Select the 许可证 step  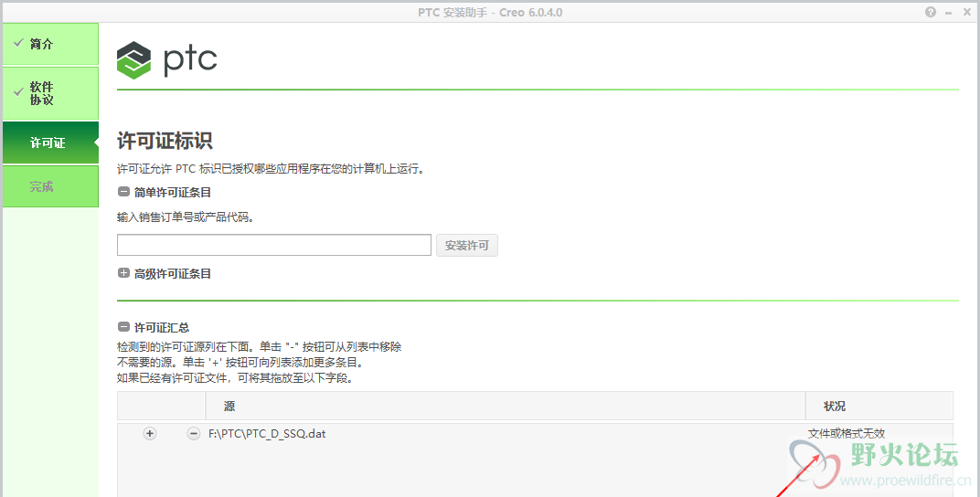(x=50, y=143)
